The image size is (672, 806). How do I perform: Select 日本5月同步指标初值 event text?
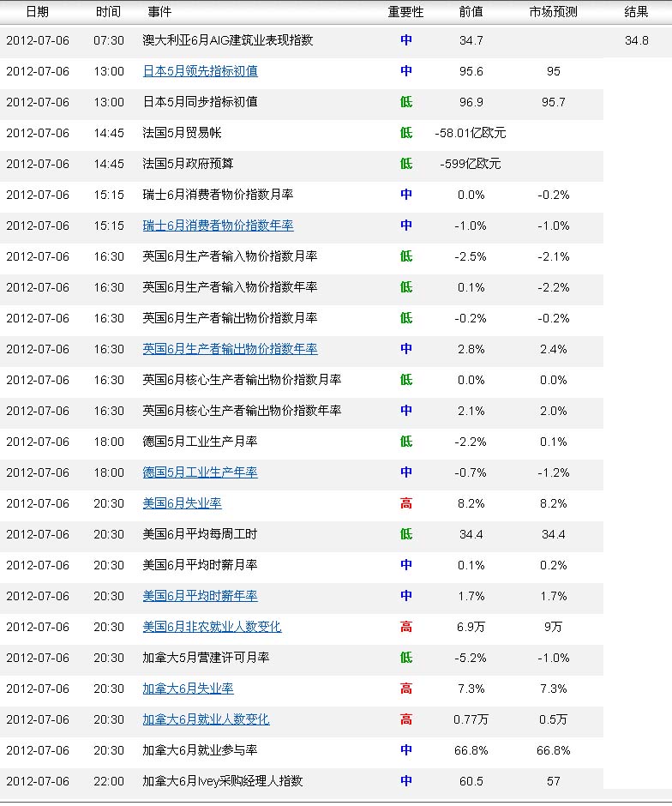pos(200,102)
